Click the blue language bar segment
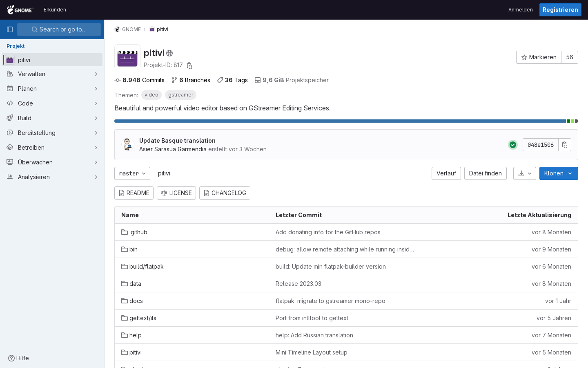588x368 pixels. pyautogui.click(x=340, y=121)
